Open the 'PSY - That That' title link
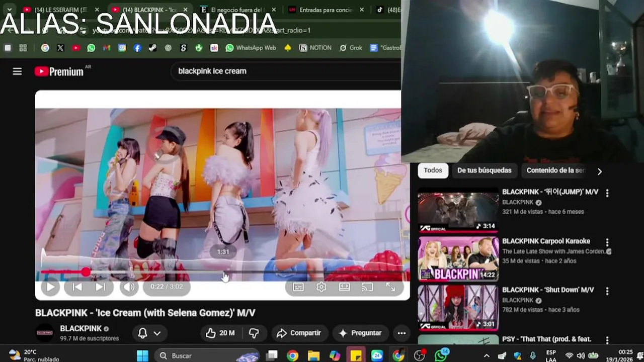Screen dimensions: 644x362 (546, 339)
